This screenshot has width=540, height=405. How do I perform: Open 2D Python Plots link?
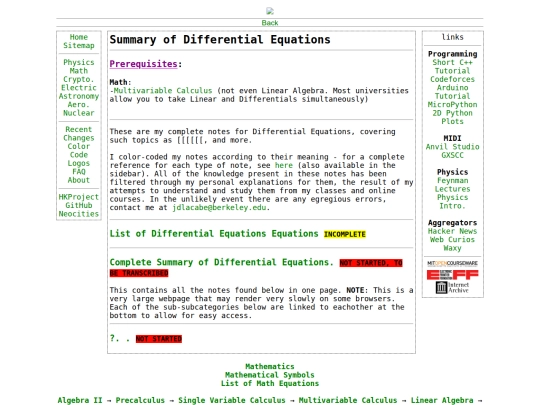pyautogui.click(x=452, y=117)
